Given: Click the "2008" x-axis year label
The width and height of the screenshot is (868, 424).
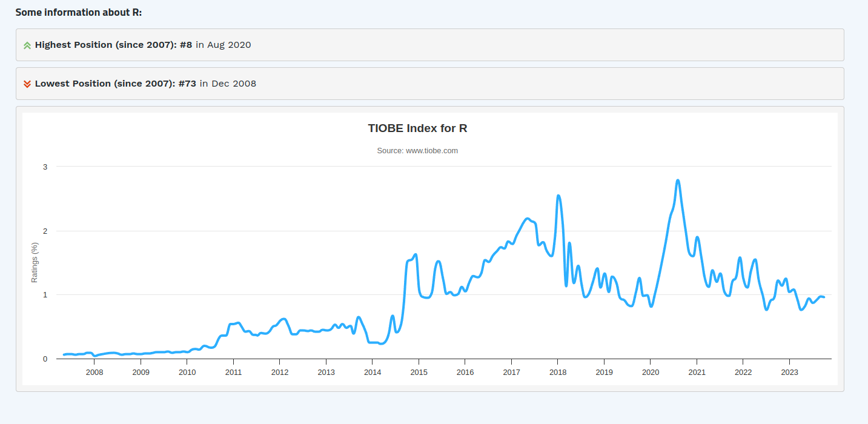Looking at the screenshot, I should tap(94, 373).
